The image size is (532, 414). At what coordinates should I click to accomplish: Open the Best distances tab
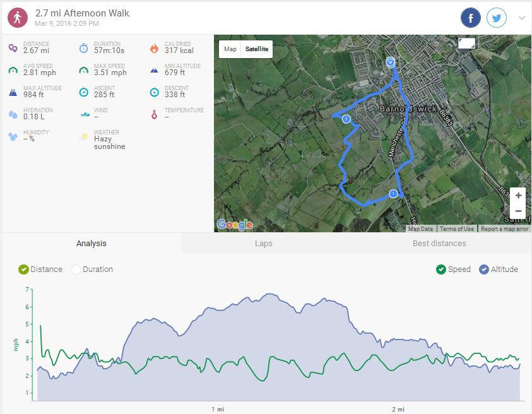(x=439, y=244)
